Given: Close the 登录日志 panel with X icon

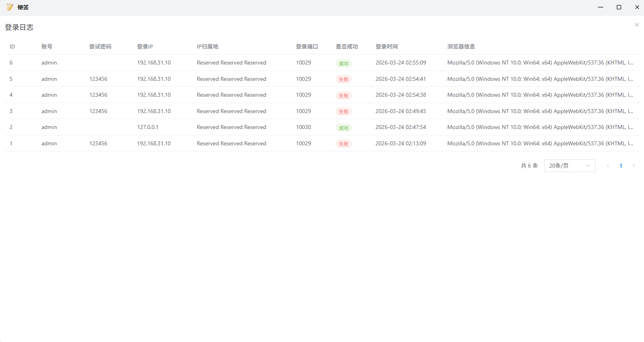Looking at the screenshot, I should tap(636, 25).
